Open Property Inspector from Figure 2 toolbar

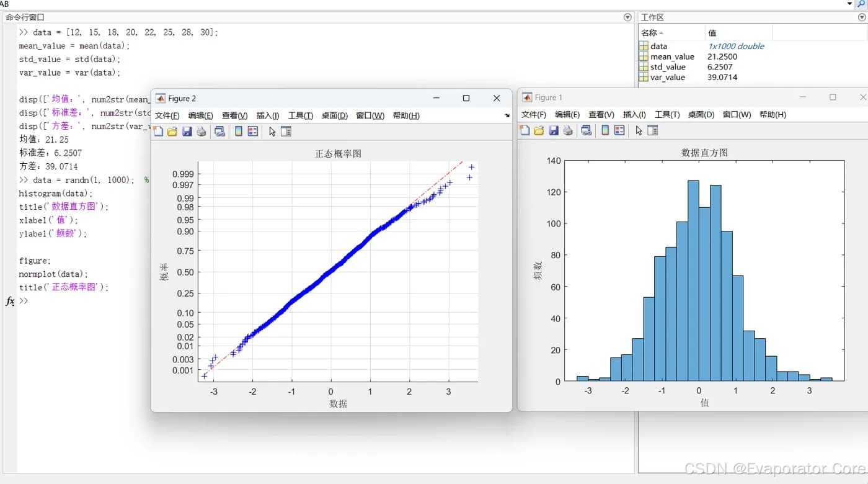click(286, 131)
